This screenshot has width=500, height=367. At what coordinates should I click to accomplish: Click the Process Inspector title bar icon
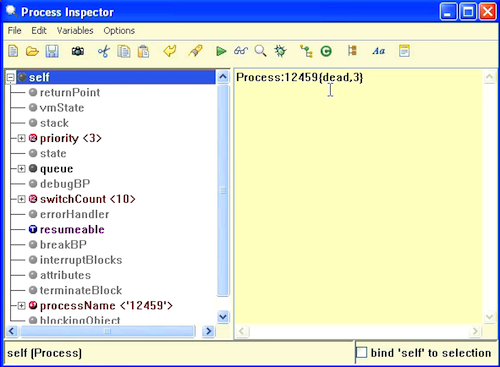point(11,11)
